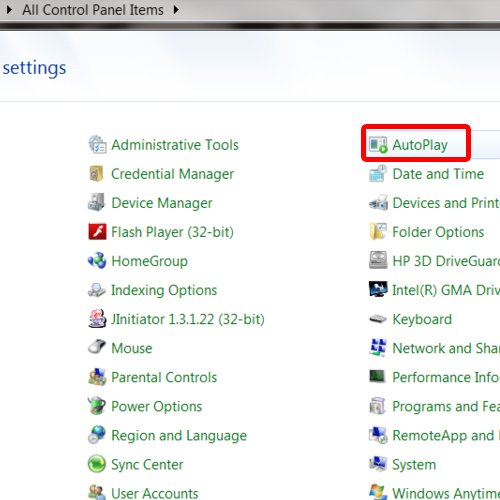This screenshot has width=500, height=500.
Task: Open the HomeGroup link
Action: 150,261
